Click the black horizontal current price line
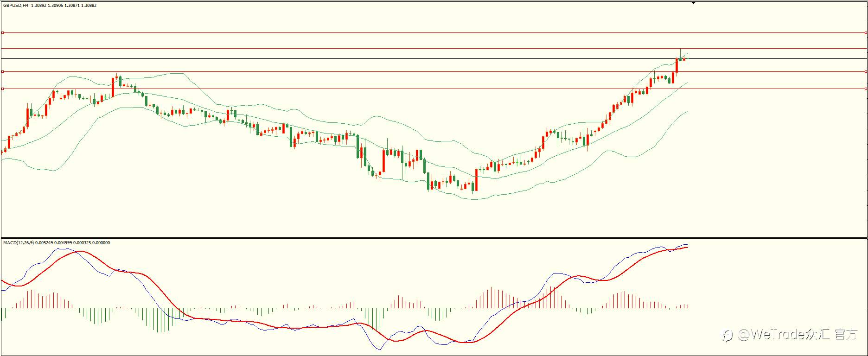The width and height of the screenshot is (868, 356). tap(434, 58)
